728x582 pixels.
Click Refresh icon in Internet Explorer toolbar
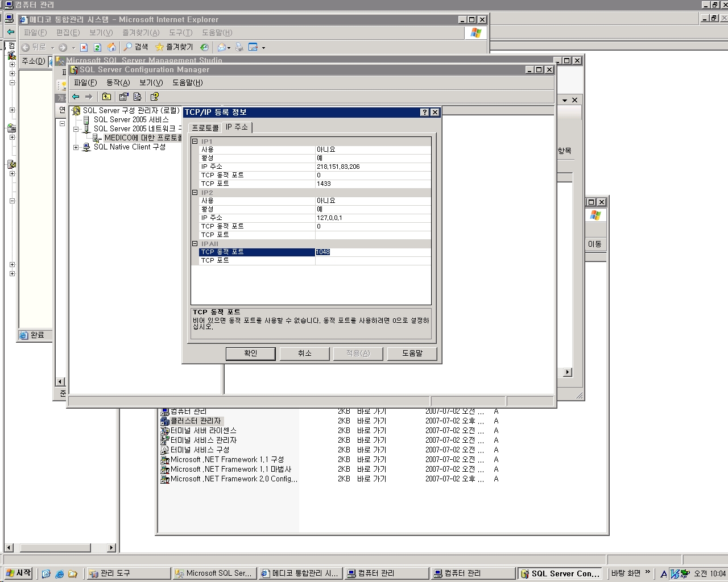pos(97,47)
